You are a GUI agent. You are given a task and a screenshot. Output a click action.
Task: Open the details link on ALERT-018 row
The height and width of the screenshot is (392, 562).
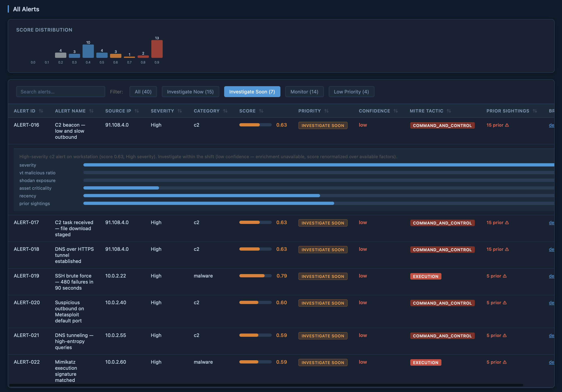coord(552,249)
